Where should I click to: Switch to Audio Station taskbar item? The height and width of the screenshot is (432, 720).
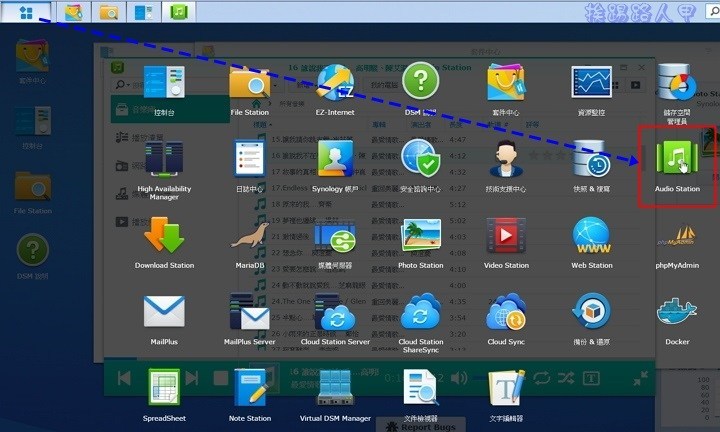(179, 12)
